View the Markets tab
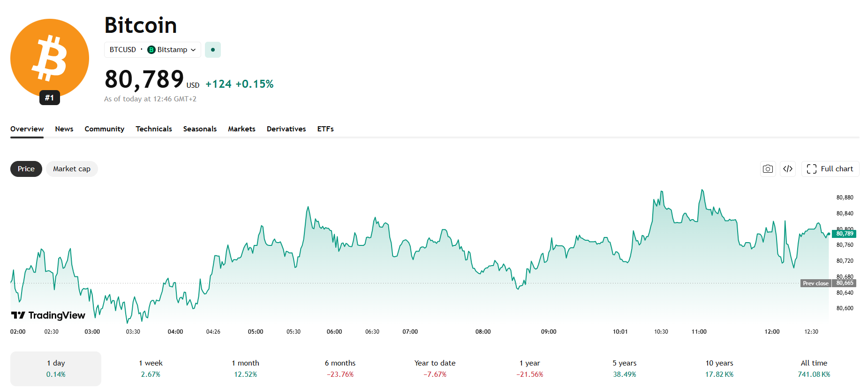This screenshot has height=389, width=868. [242, 129]
